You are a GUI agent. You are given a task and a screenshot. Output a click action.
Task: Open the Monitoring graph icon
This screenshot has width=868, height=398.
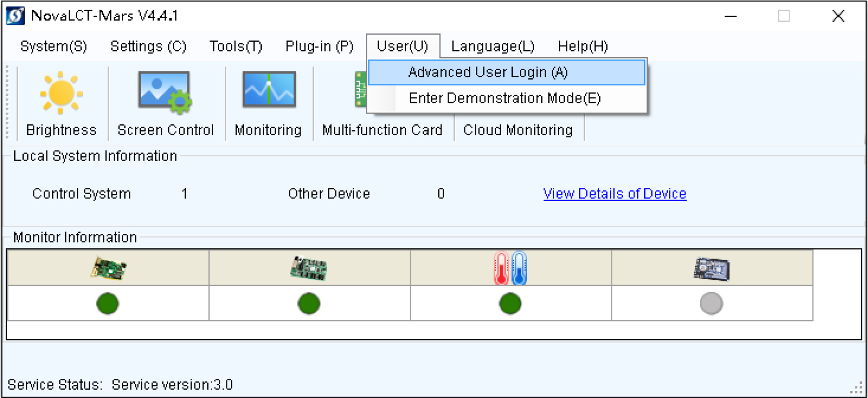269,89
